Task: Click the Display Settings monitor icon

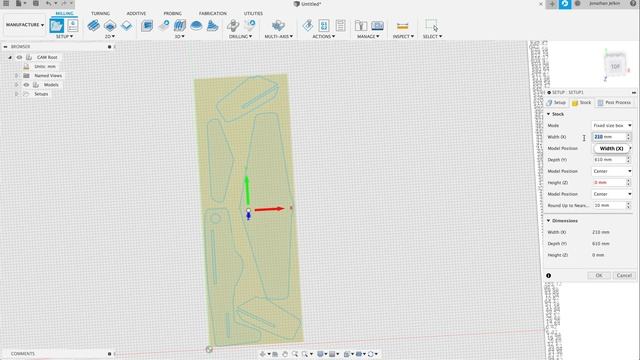Action: [321, 354]
